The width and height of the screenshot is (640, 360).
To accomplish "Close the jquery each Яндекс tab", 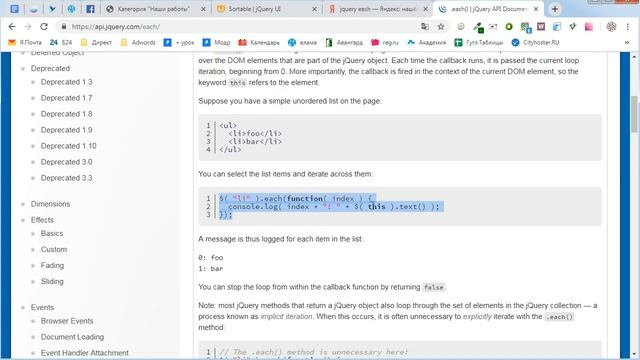I will (x=425, y=9).
